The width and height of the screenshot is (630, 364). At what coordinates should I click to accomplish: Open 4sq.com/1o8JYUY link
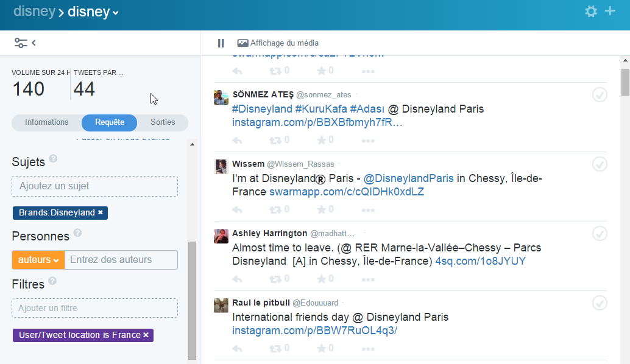(481, 261)
